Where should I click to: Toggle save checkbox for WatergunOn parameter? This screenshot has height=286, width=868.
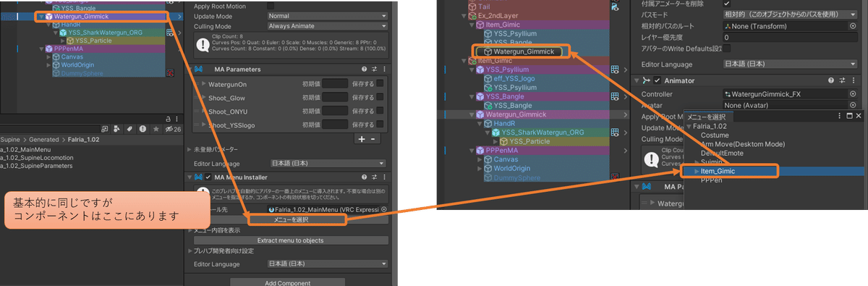(x=380, y=84)
